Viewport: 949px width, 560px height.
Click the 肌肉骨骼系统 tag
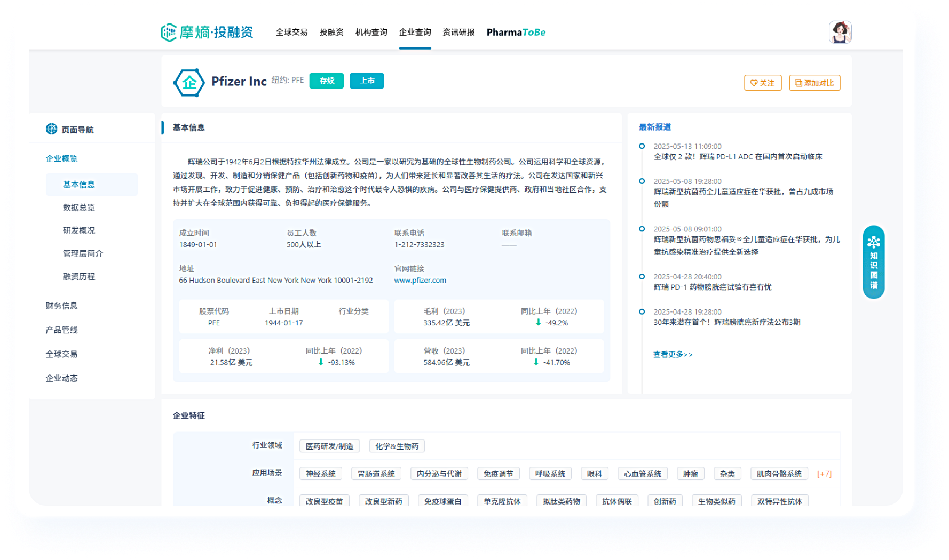coord(779,474)
